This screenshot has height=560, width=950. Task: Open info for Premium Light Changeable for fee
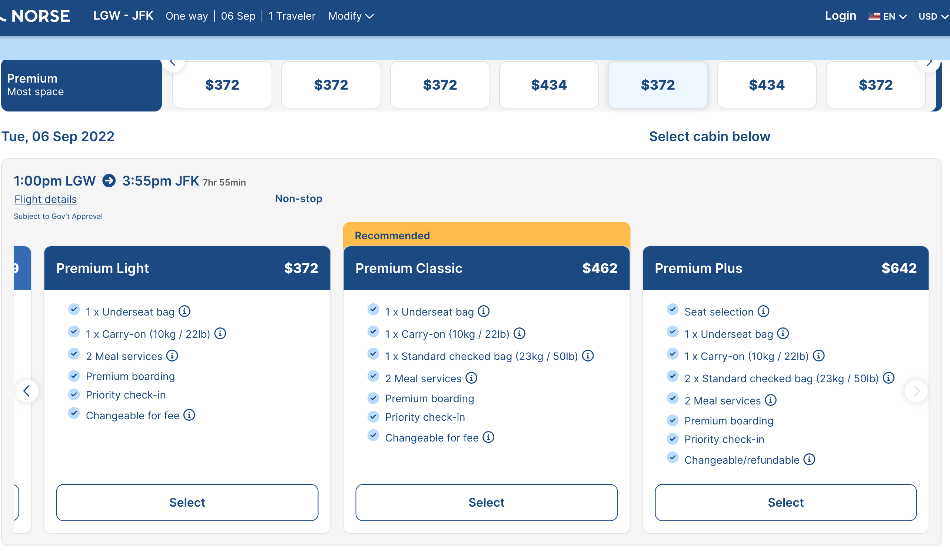[x=189, y=415]
